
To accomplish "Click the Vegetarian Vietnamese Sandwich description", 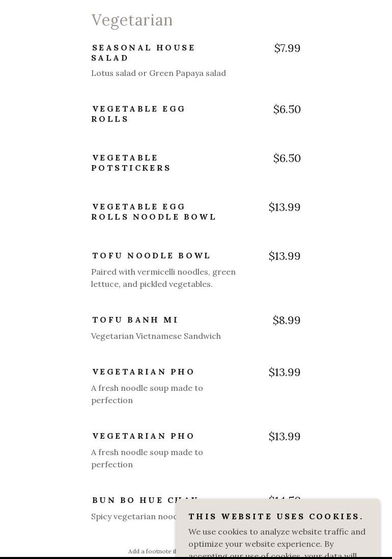I will tap(156, 336).
